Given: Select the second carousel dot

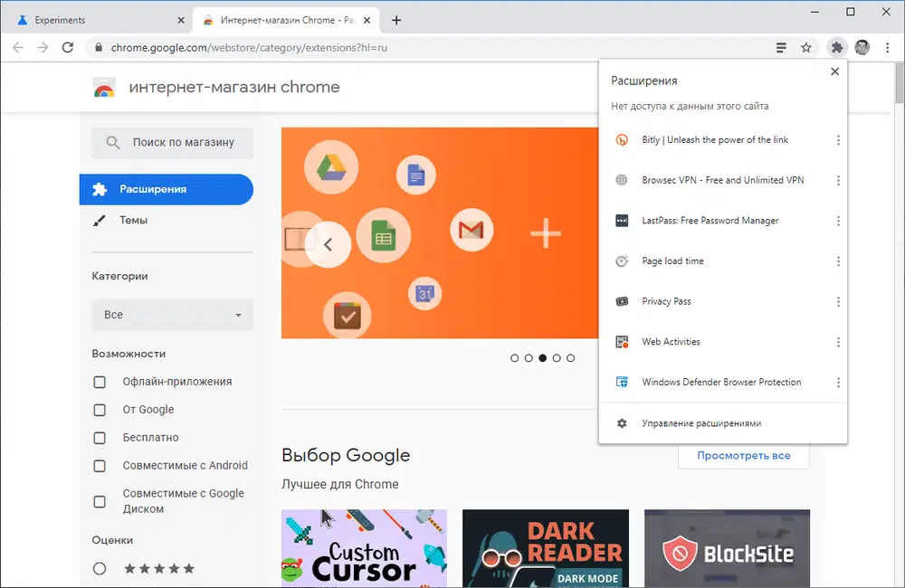Looking at the screenshot, I should click(x=529, y=357).
